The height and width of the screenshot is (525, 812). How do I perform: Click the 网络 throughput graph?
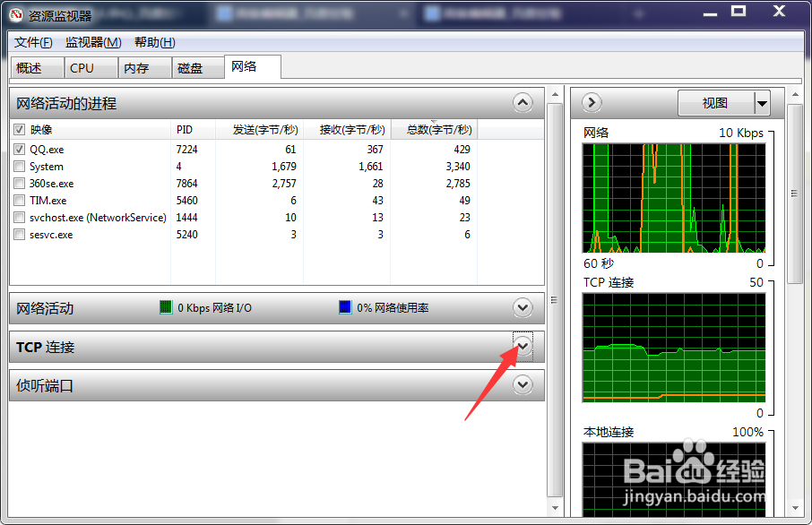click(x=674, y=198)
